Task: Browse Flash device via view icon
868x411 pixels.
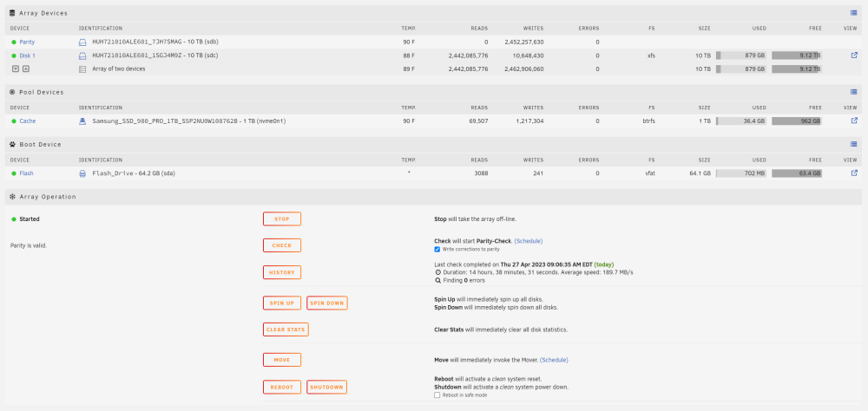Action: pos(854,173)
